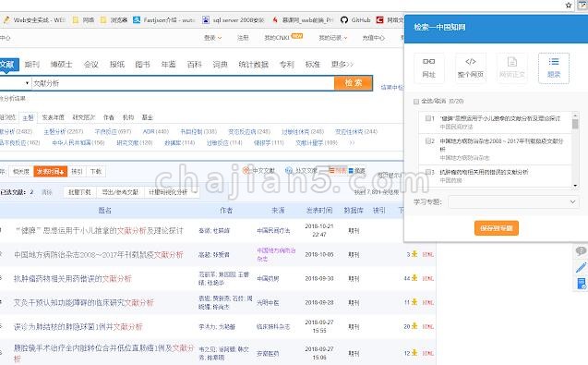Open the 学习专题 dropdown
This screenshot has width=588, height=365.
[x=513, y=202]
